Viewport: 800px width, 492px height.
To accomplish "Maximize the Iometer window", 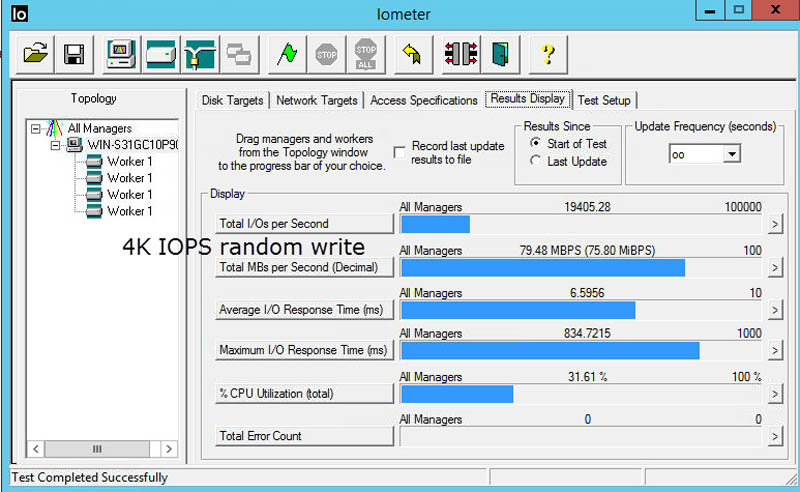I will click(x=738, y=10).
